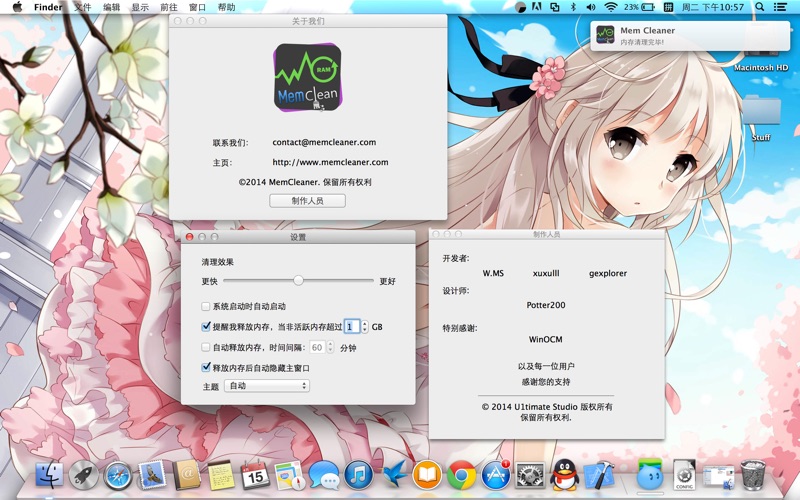Viewport: 800px width, 500px height.
Task: Close the 设置 window with red button
Action: [189, 237]
